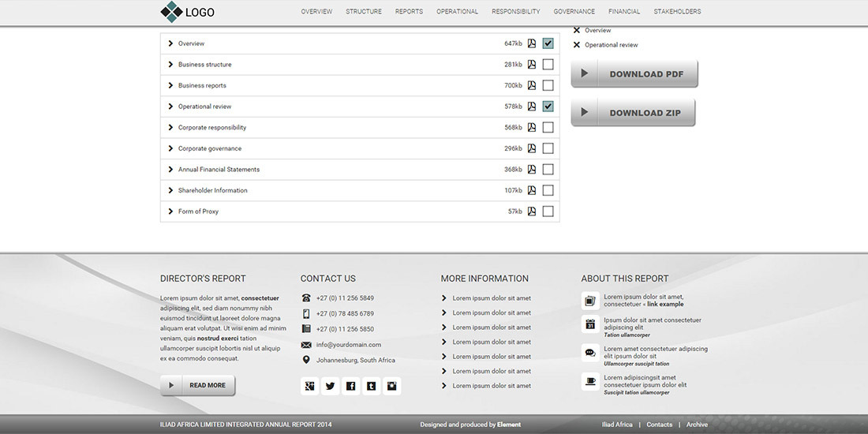Click the Instagram social icon

[x=392, y=386]
